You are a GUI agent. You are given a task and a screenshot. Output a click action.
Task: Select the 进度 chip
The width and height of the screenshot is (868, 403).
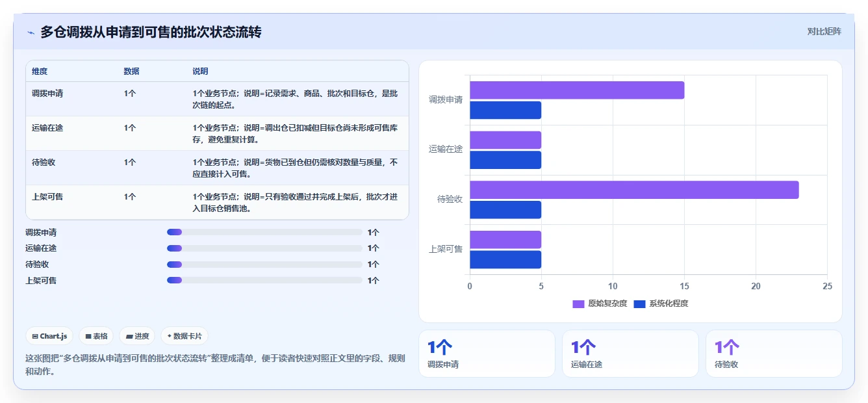click(x=137, y=336)
